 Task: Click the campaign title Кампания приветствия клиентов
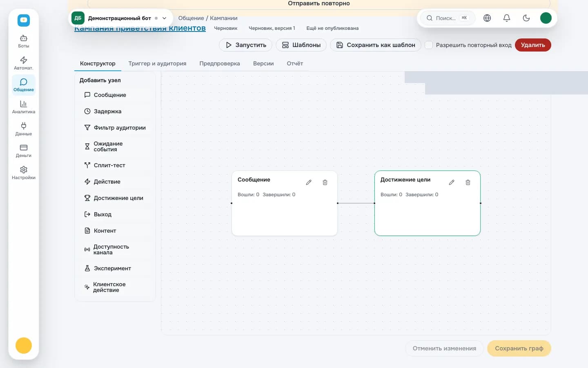tap(140, 28)
